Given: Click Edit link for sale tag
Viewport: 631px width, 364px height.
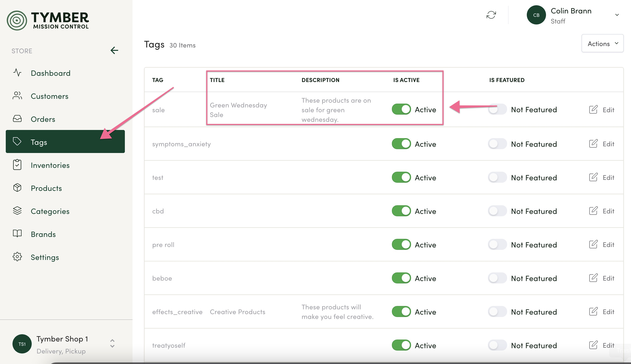Looking at the screenshot, I should tap(608, 110).
